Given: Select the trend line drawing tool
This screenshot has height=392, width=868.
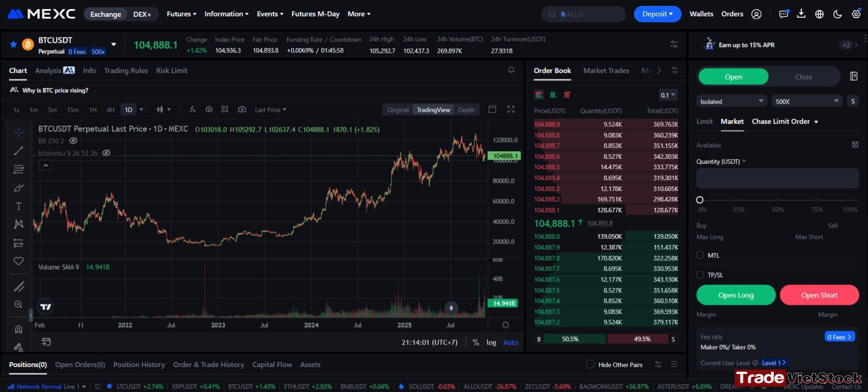Looking at the screenshot, I should point(19,151).
